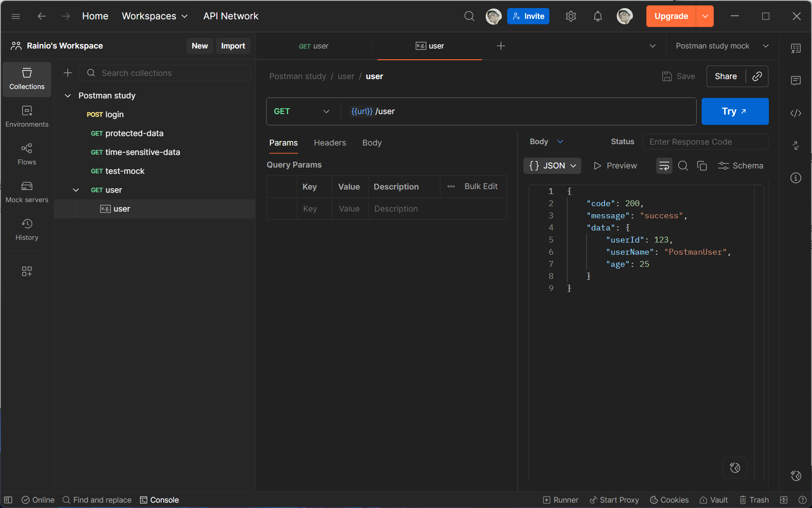
Task: Open the two-pane layout icon in status bar
Action: pyautogui.click(x=784, y=500)
